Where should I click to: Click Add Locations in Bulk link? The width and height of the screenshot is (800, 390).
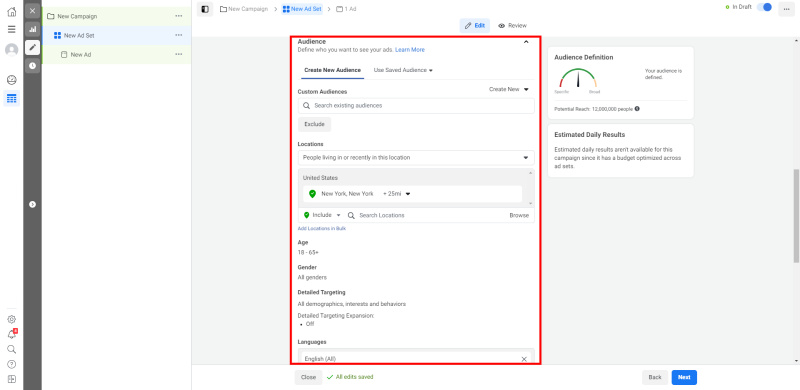pyautogui.click(x=322, y=229)
